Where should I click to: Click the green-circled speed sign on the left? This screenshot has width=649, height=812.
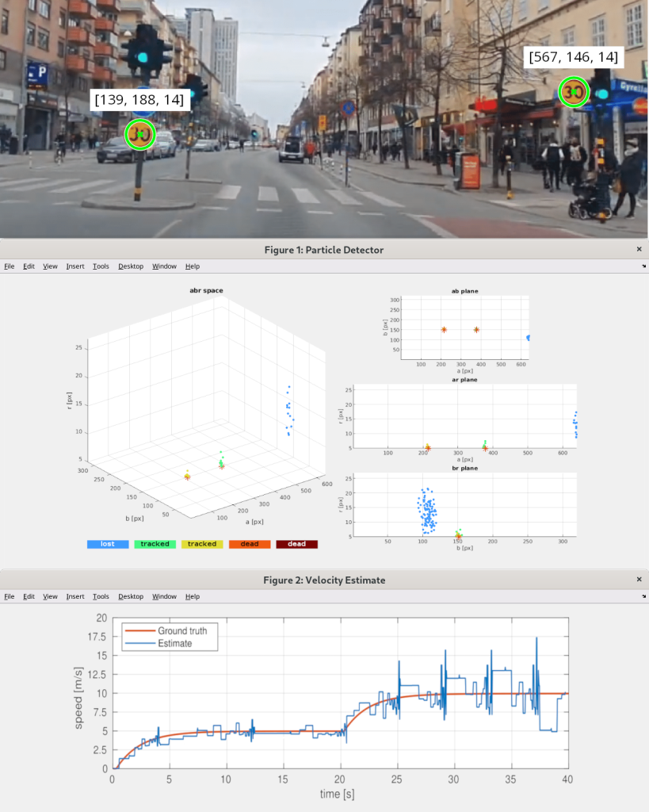[x=140, y=134]
